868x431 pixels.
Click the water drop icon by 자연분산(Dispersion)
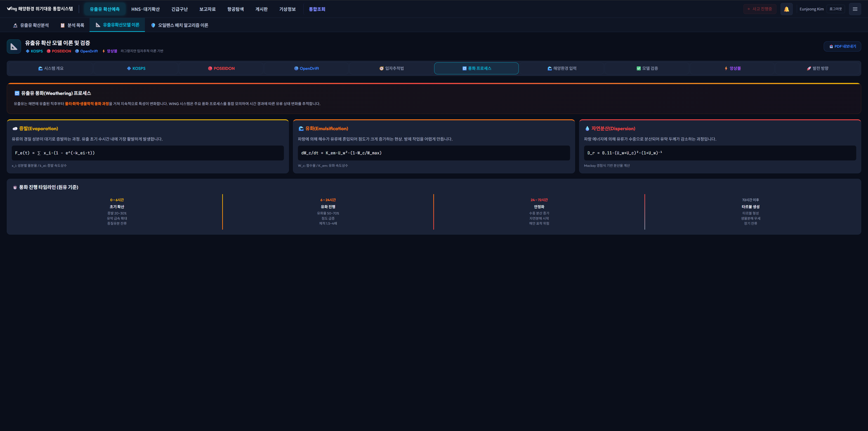point(587,128)
